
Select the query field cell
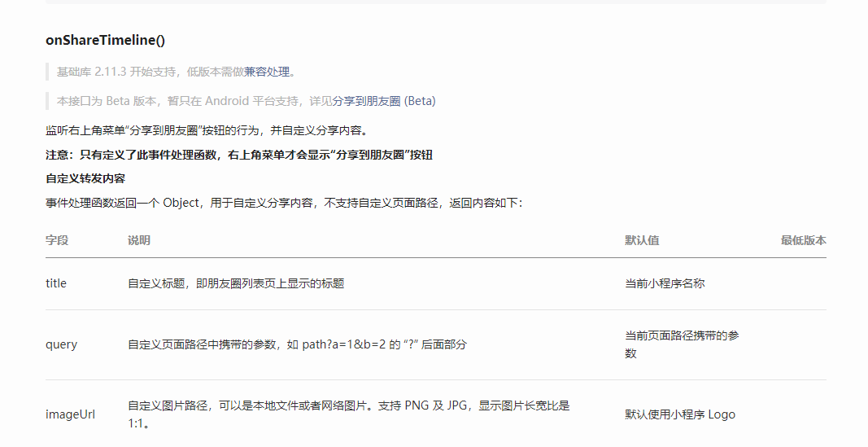click(62, 344)
